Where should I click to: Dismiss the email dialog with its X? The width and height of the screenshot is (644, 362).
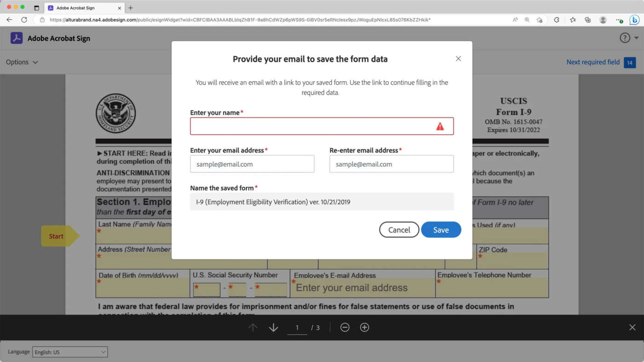(458, 58)
